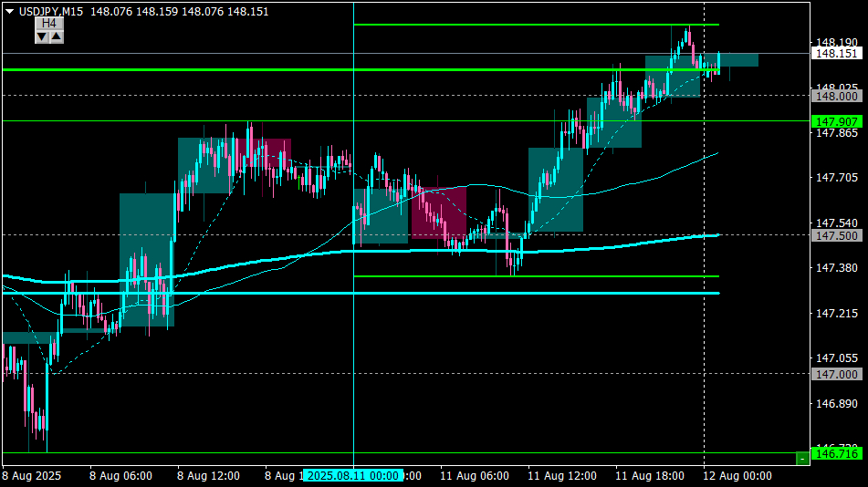Click the 146.890 price scale value

point(836,404)
